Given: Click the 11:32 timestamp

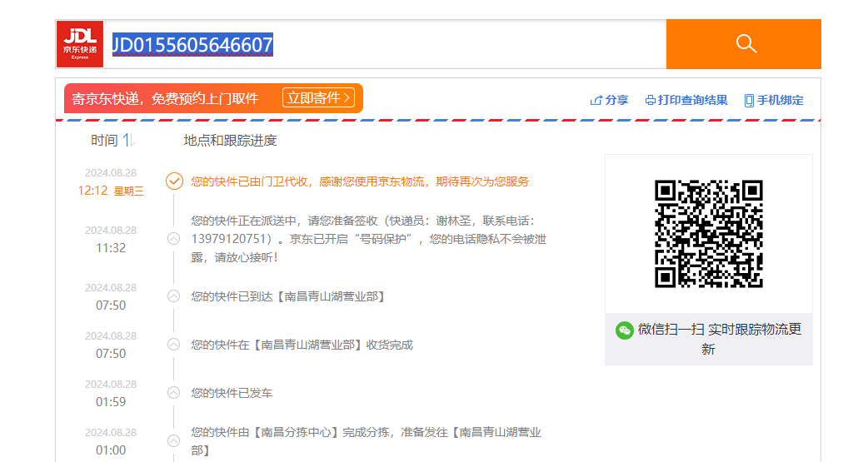Looking at the screenshot, I should pos(111,248).
